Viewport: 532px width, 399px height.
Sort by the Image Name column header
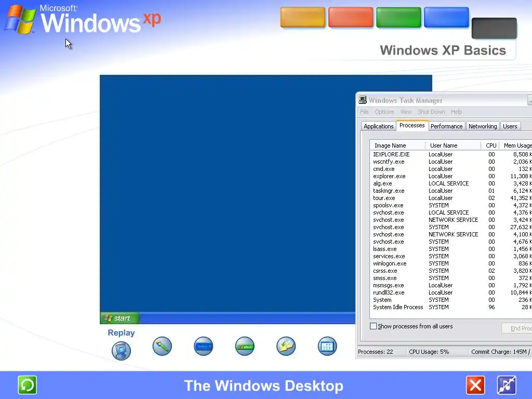pyautogui.click(x=397, y=145)
